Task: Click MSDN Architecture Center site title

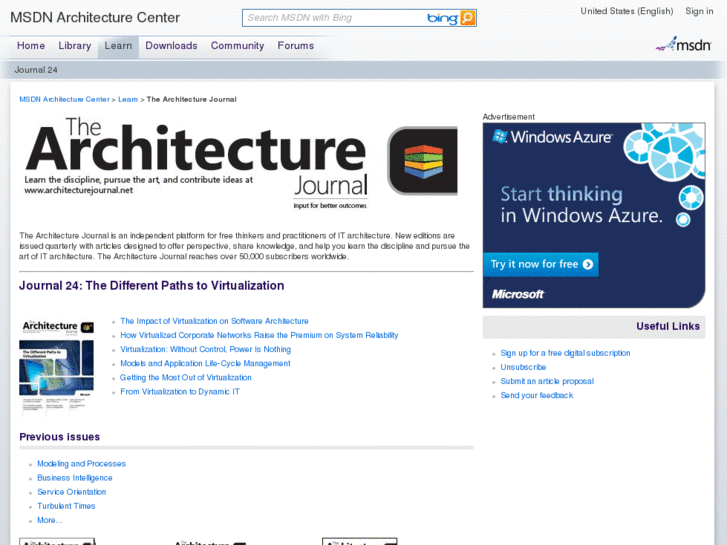Action: click(95, 18)
